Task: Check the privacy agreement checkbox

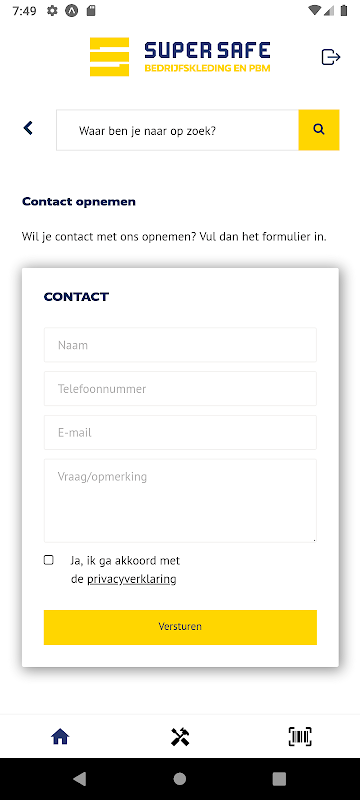Action: (x=48, y=560)
